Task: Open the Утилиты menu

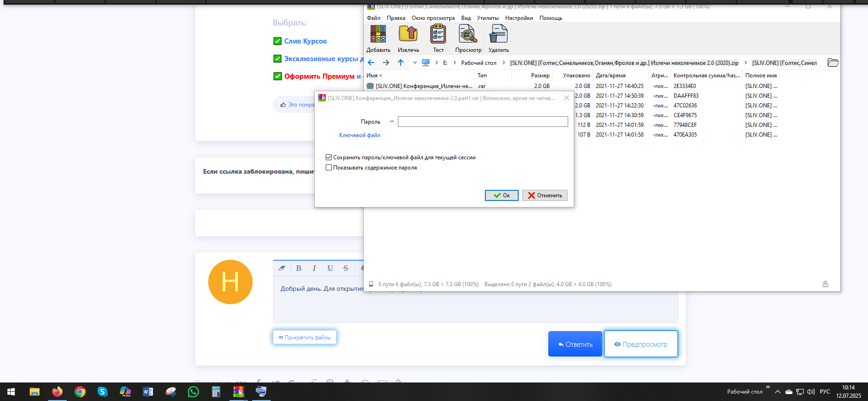Action: (x=488, y=18)
